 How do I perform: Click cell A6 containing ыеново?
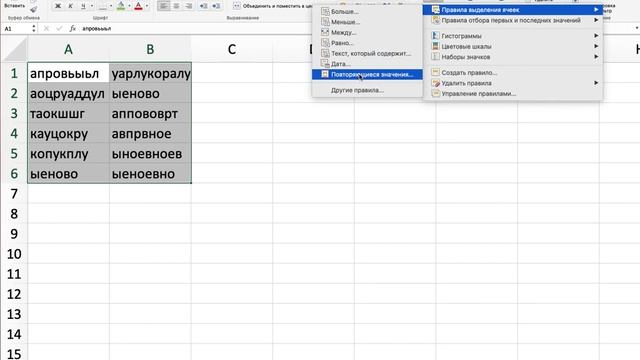point(68,173)
